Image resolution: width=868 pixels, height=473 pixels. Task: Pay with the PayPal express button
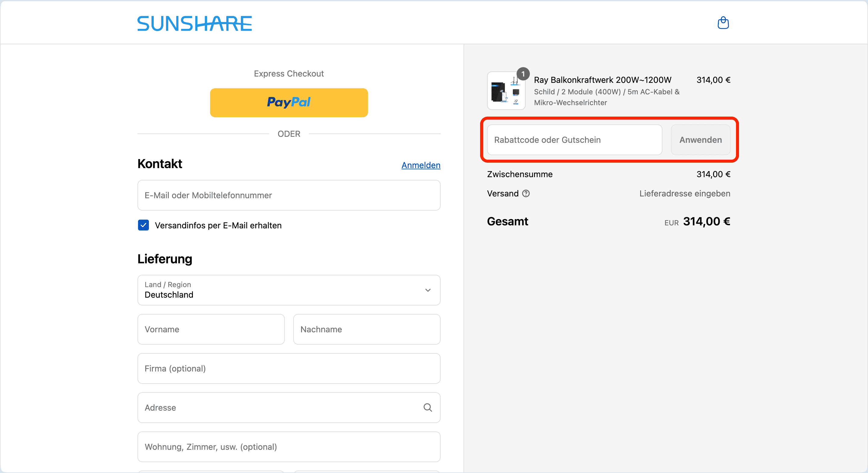[x=289, y=102]
